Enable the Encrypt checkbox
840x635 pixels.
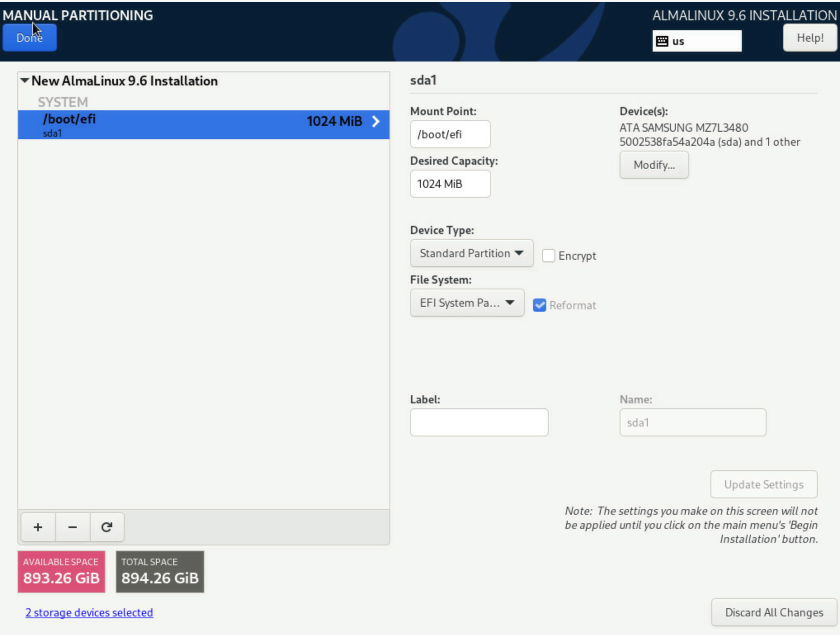[548, 256]
